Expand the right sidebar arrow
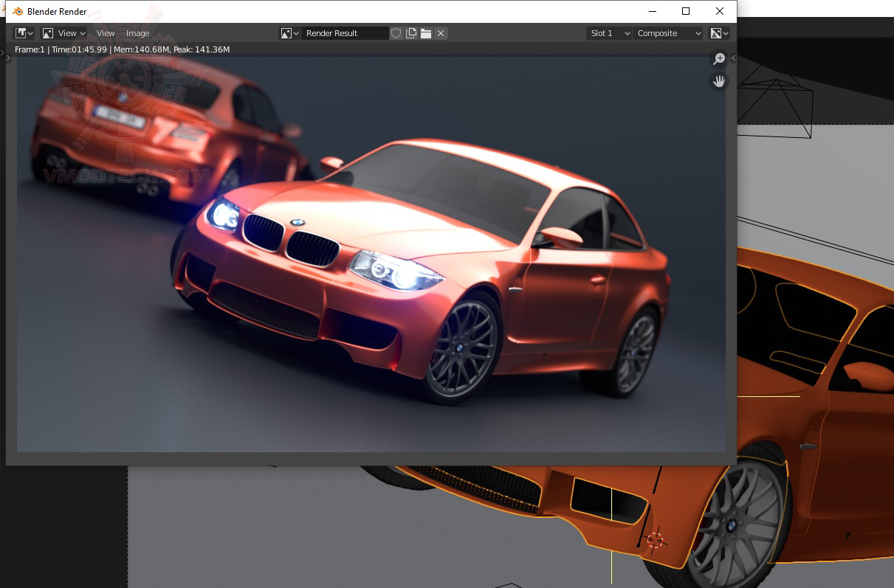The width and height of the screenshot is (894, 588). tap(733, 58)
